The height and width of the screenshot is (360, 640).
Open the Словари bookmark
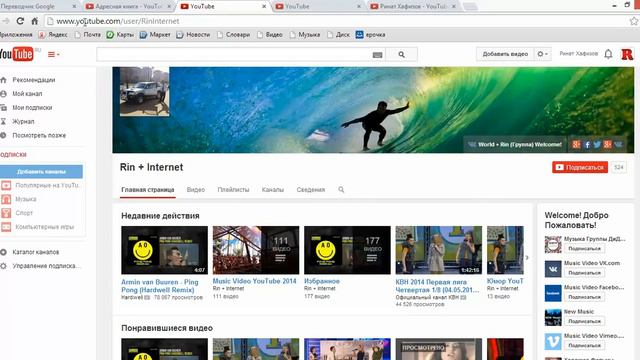[x=233, y=35]
